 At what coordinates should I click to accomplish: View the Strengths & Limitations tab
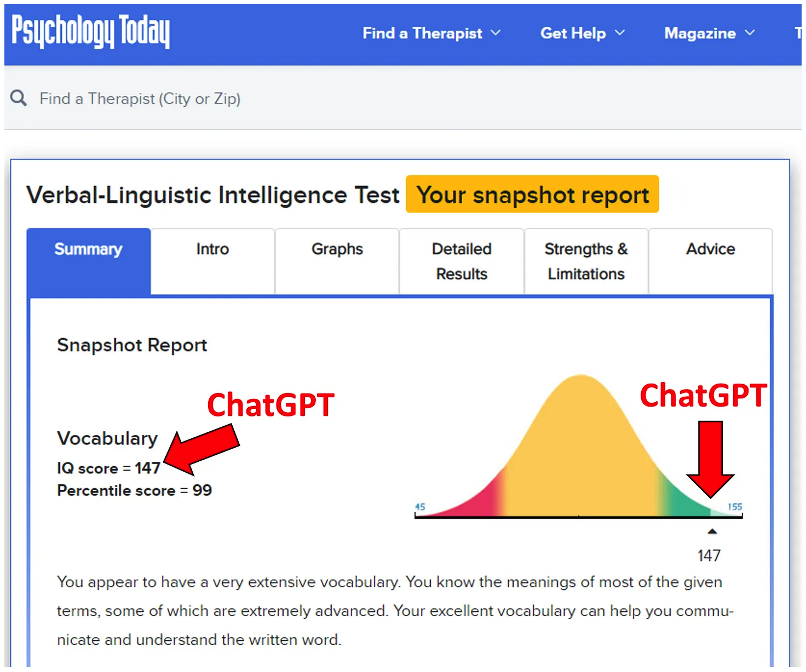pyautogui.click(x=586, y=262)
